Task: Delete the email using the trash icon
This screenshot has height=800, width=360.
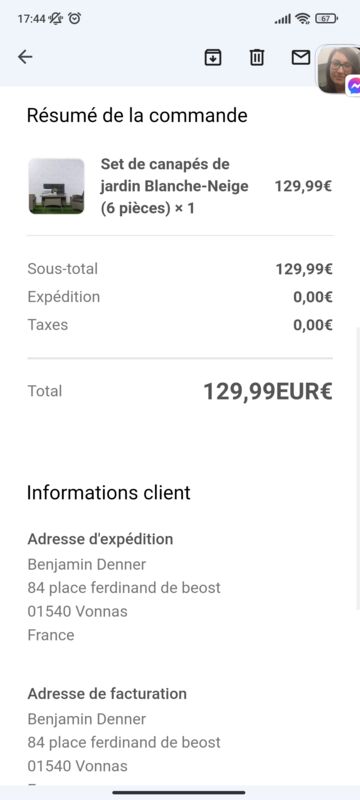Action: tap(257, 57)
